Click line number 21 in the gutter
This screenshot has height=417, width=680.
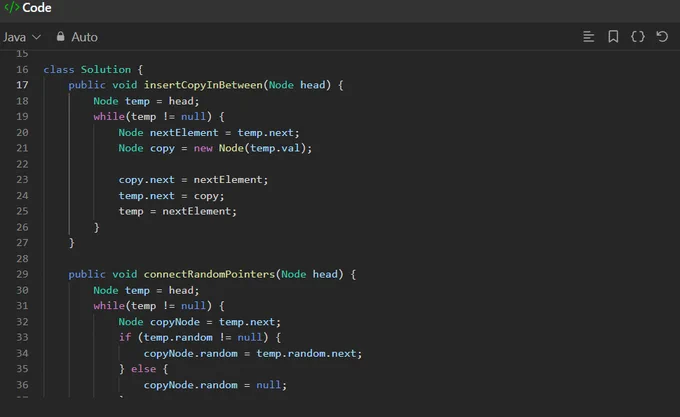[x=22, y=148]
